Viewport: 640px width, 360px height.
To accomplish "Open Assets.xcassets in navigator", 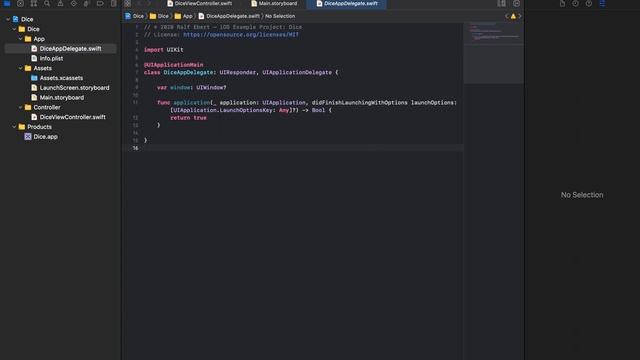I will pyautogui.click(x=60, y=78).
